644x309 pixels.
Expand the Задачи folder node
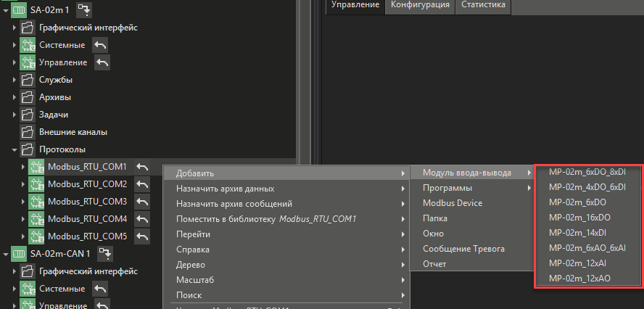[14, 115]
